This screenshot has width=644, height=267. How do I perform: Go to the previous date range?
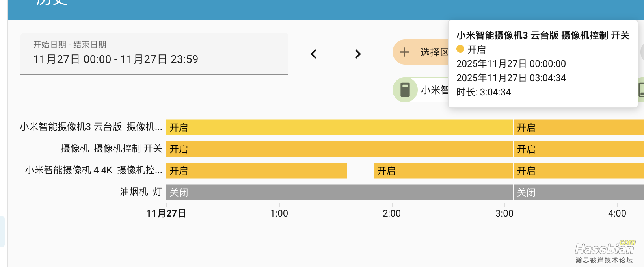(x=314, y=54)
